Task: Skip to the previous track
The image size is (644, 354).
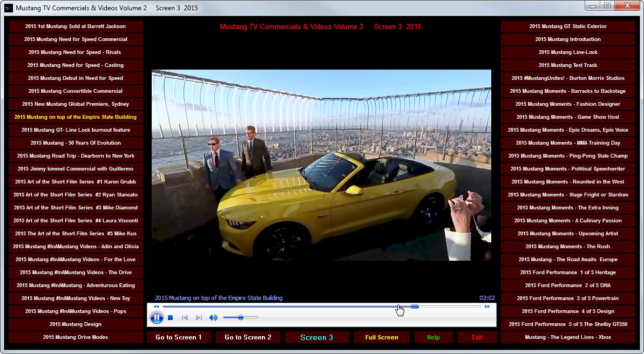Action: click(x=185, y=317)
